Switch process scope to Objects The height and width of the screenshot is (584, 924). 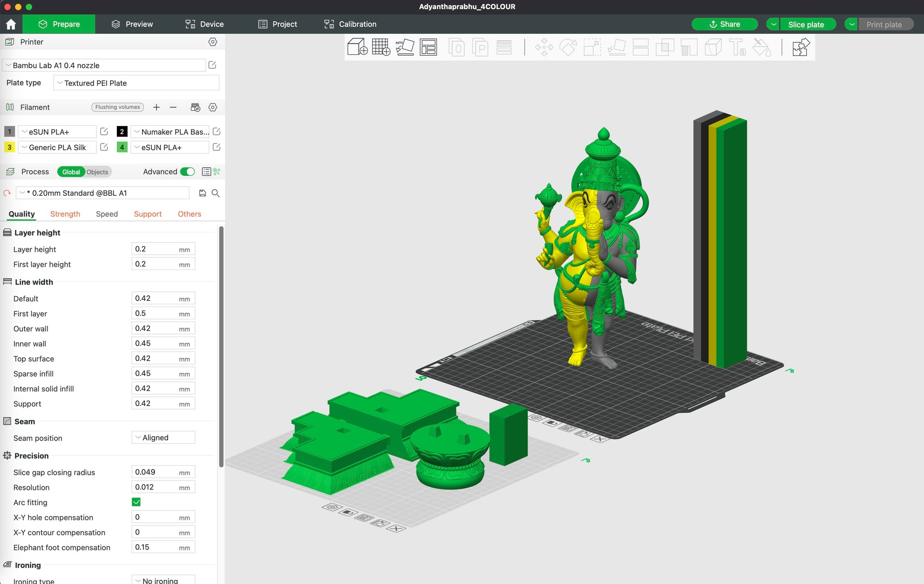pos(97,172)
